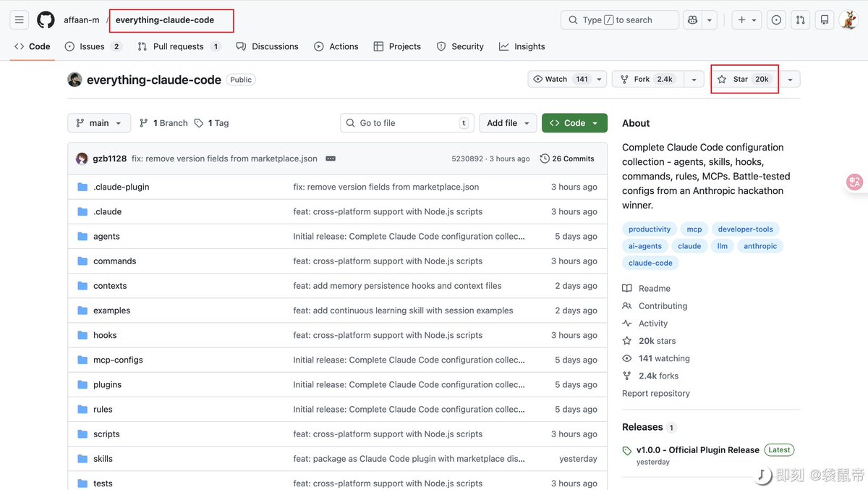868x490 pixels.
Task: Click the mcp topic tag
Action: [694, 229]
